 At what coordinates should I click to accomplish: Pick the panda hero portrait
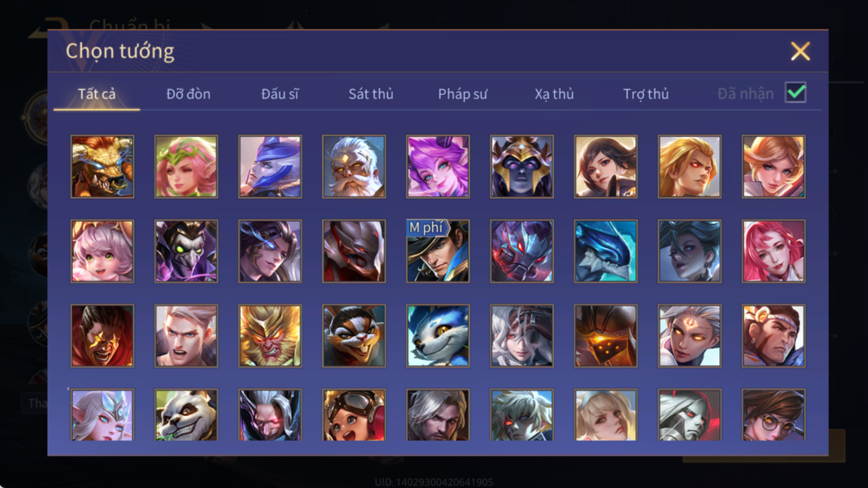tap(186, 415)
